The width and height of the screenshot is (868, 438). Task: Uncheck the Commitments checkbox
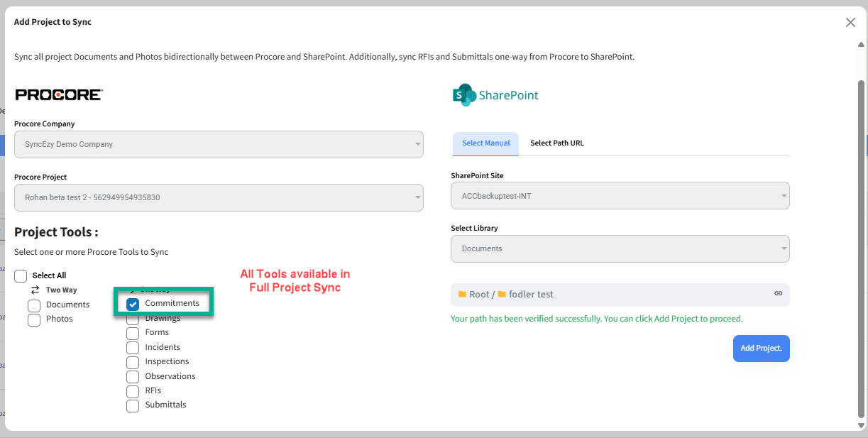click(x=133, y=304)
